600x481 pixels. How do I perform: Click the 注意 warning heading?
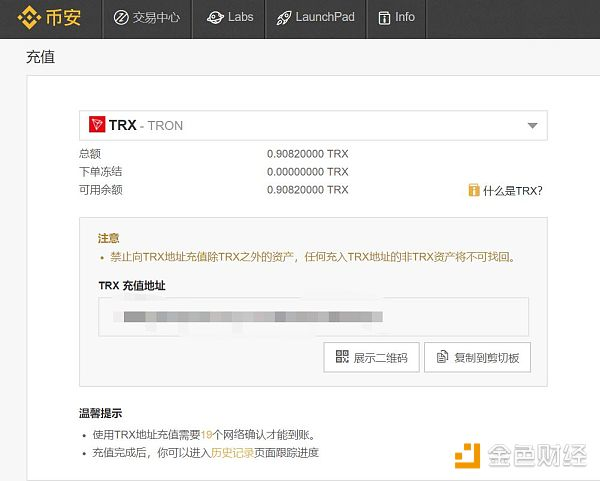(108, 238)
